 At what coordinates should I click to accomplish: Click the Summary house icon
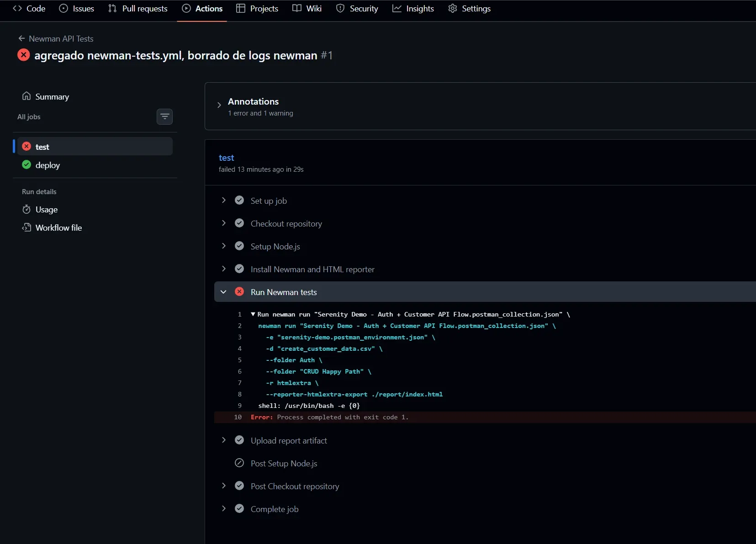26,96
